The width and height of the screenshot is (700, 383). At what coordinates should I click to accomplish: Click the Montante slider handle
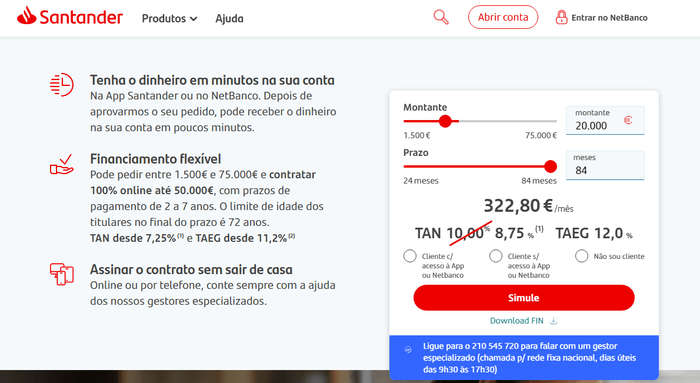(x=445, y=121)
